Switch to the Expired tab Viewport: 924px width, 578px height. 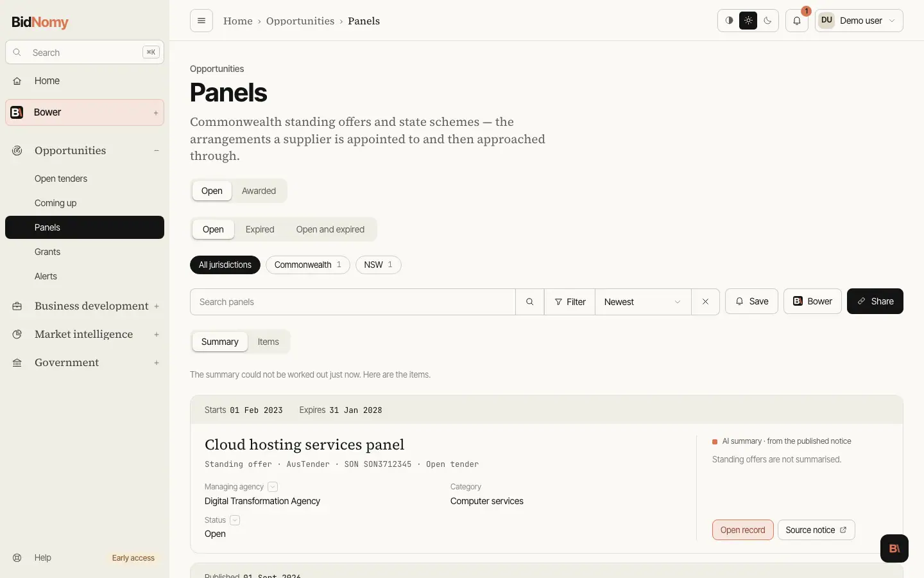point(260,229)
